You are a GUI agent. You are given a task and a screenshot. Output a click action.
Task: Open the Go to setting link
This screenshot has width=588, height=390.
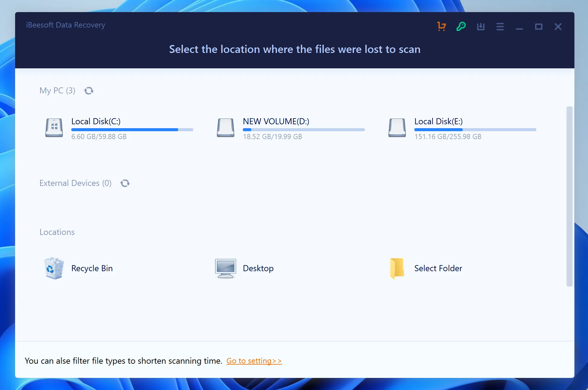(254, 361)
